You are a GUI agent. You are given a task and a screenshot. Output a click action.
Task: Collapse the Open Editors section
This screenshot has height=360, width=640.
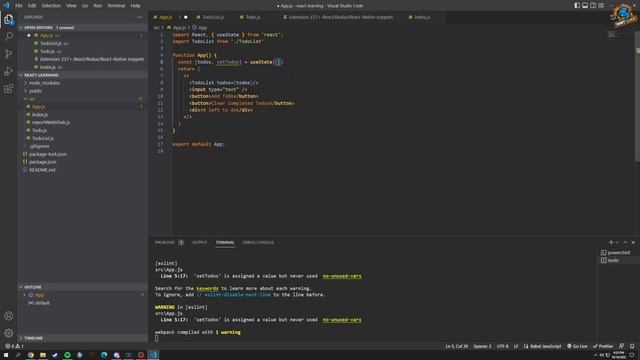pos(82,27)
